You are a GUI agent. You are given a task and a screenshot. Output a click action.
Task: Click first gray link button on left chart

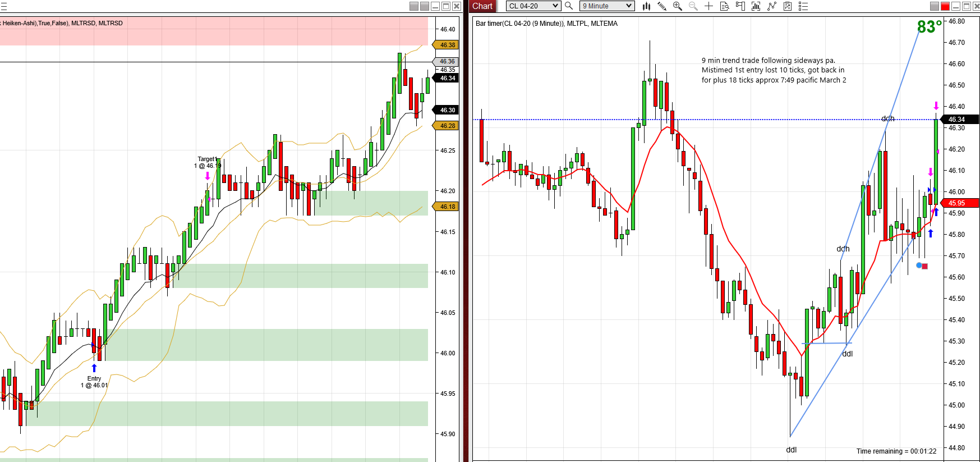point(414,6)
